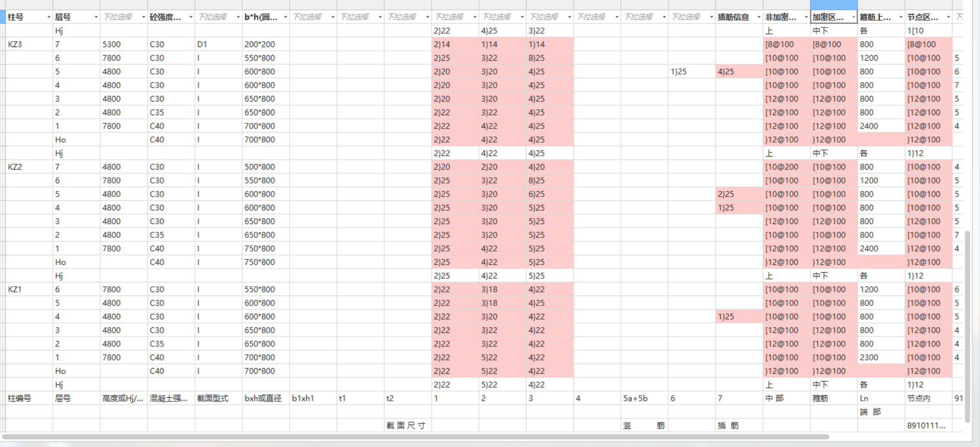Click the 中 部 legend cell

[x=786, y=398]
